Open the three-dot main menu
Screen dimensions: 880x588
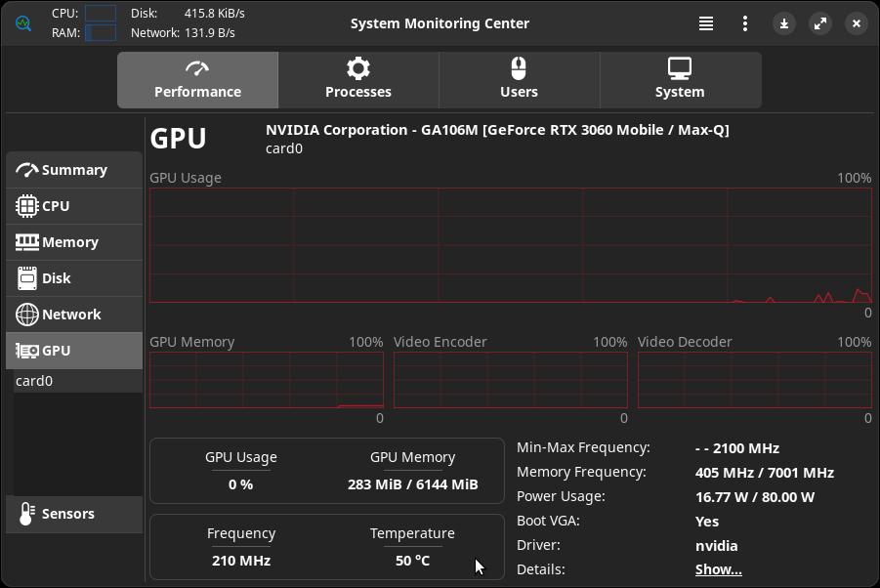point(745,23)
